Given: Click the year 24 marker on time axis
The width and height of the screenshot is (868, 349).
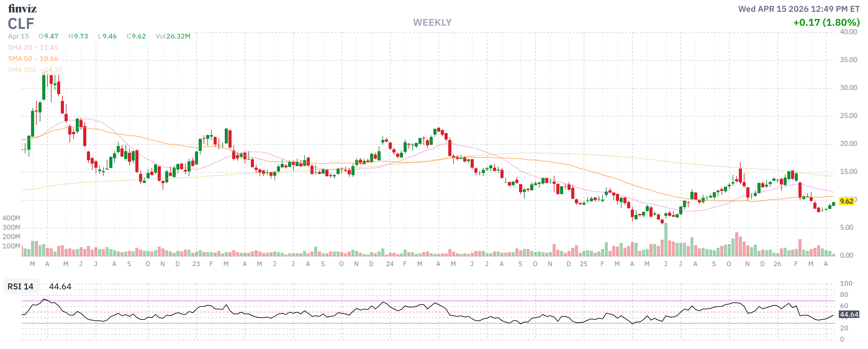Looking at the screenshot, I should [x=390, y=264].
